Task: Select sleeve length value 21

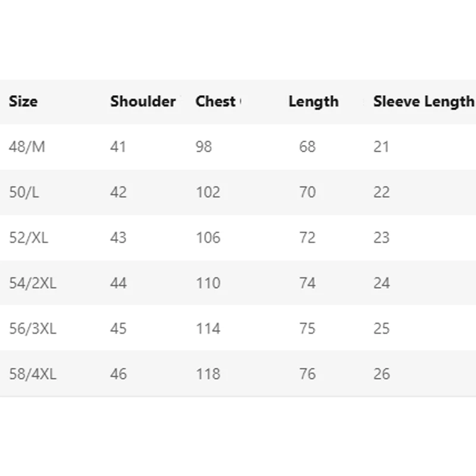Action: (x=381, y=147)
